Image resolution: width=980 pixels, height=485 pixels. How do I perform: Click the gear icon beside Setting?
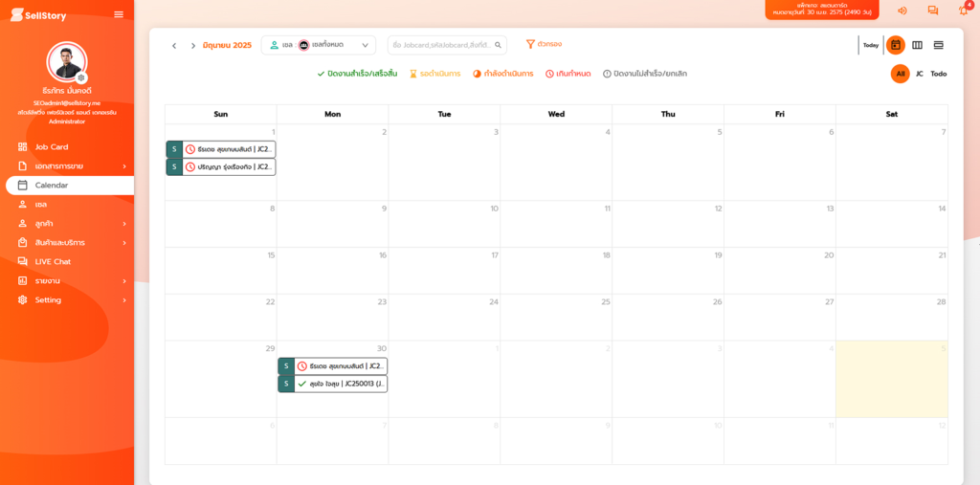pyautogui.click(x=23, y=300)
